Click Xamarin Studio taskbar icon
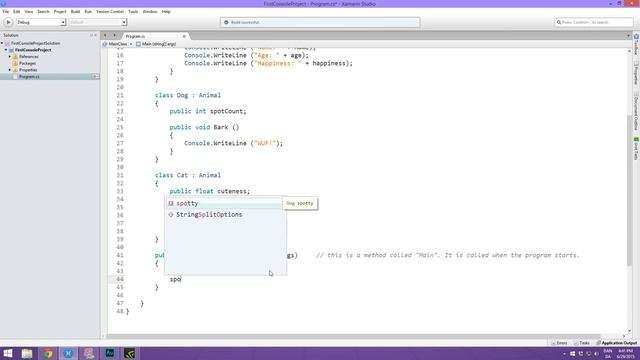Screen dimensions: 640x360 coord(68,353)
